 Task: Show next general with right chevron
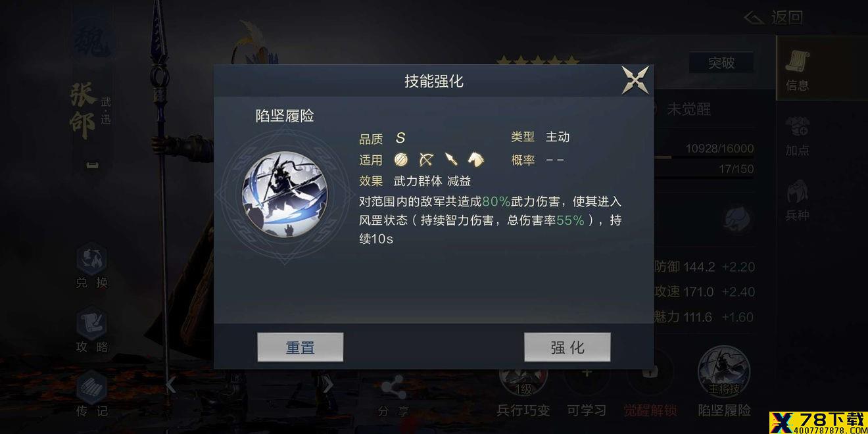[x=328, y=385]
